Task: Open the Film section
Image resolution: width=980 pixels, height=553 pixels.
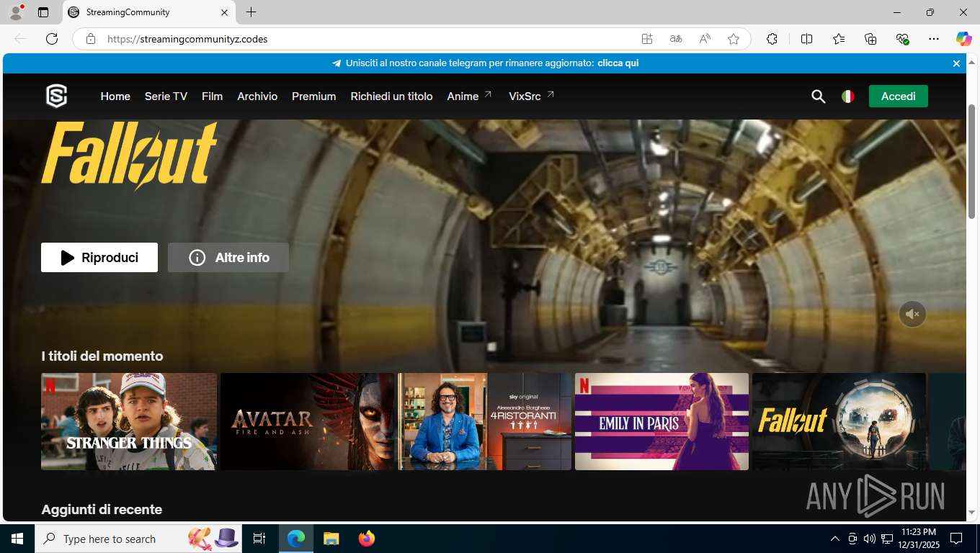Action: (x=212, y=96)
